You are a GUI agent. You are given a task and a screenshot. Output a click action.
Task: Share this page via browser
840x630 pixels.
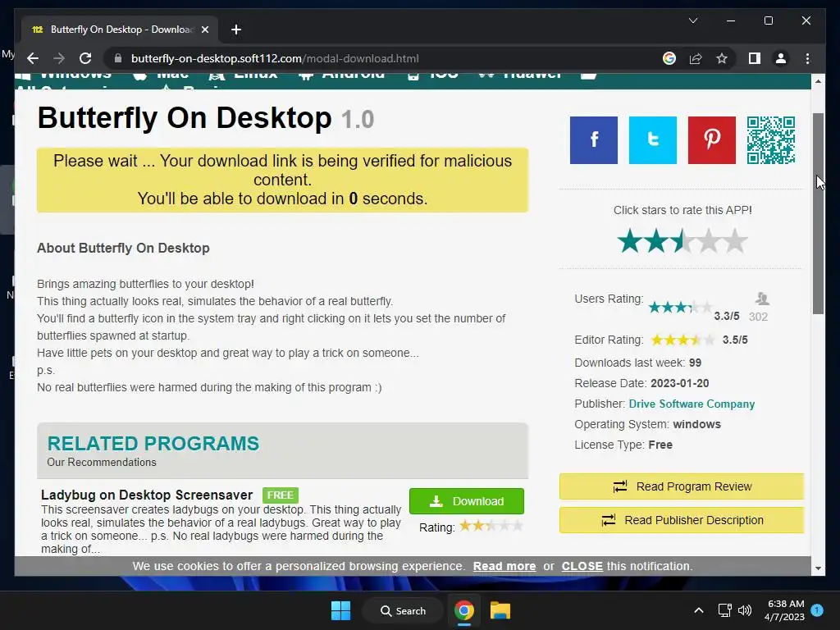coord(696,58)
